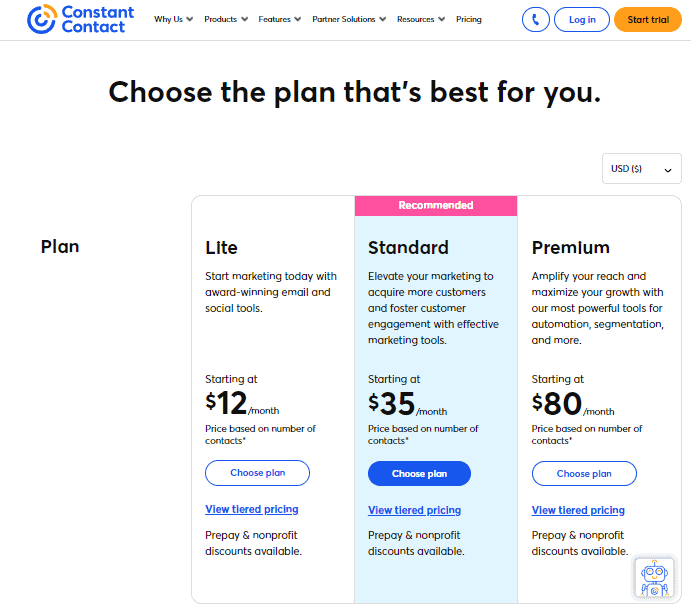Choose the Premium plan

(x=584, y=473)
